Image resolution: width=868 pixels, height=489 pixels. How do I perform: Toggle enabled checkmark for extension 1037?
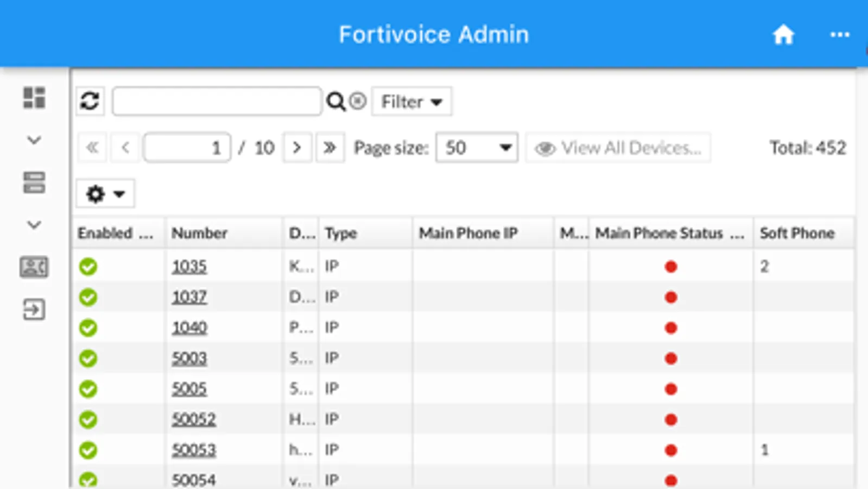coord(88,297)
